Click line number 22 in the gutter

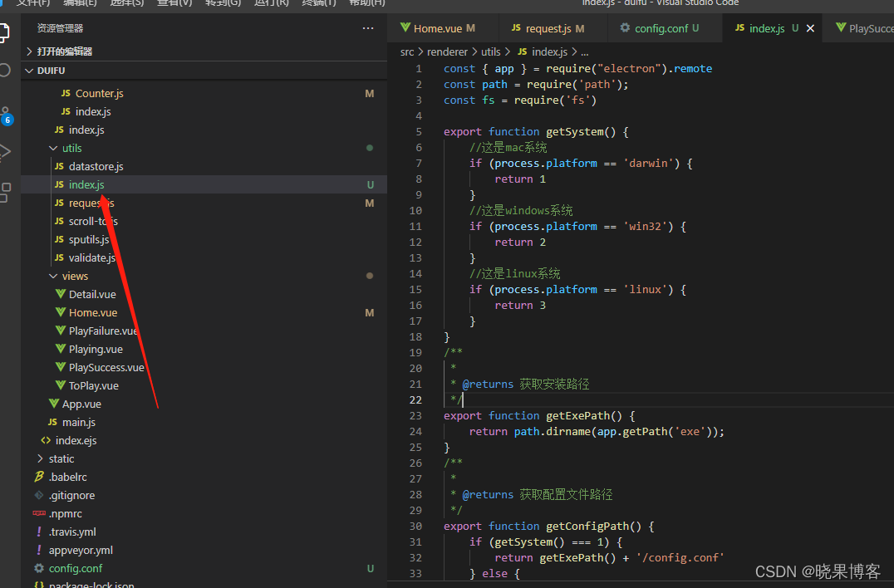(x=415, y=400)
